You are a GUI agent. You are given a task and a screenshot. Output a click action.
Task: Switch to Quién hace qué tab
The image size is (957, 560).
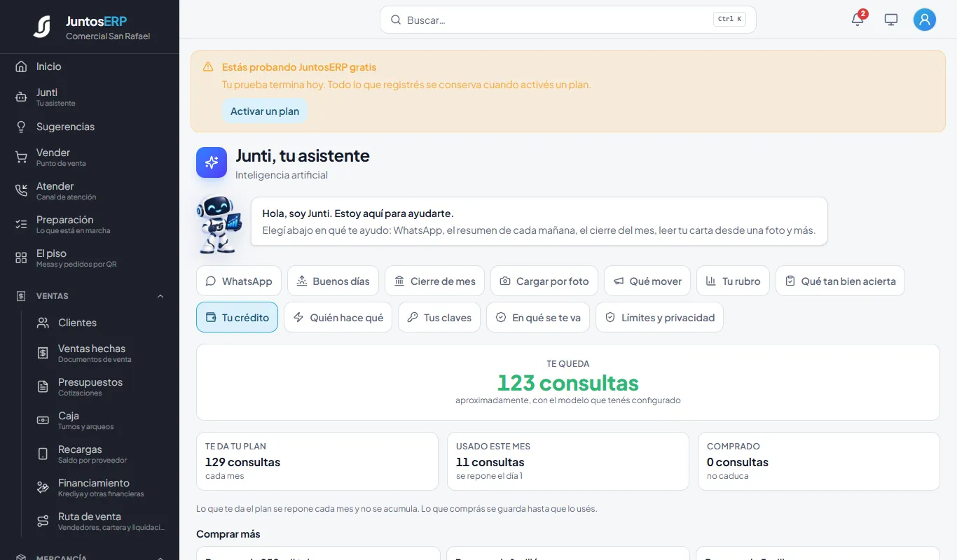(338, 317)
